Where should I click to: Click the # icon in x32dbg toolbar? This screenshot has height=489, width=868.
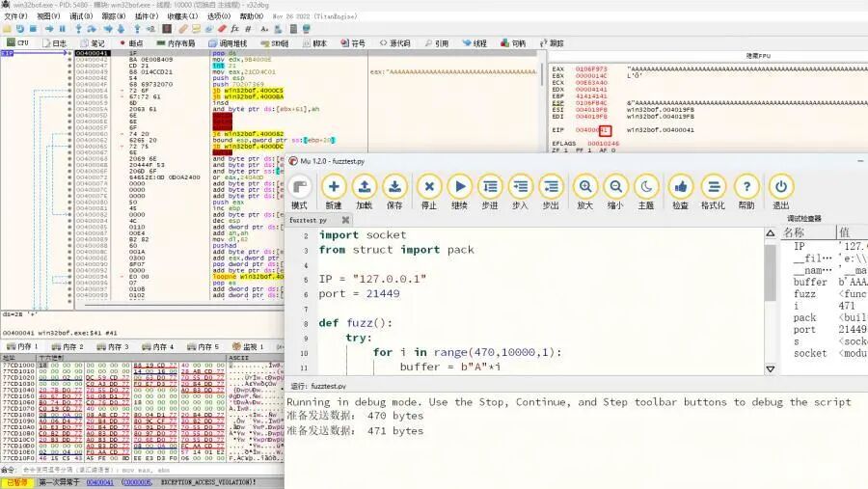(x=248, y=29)
